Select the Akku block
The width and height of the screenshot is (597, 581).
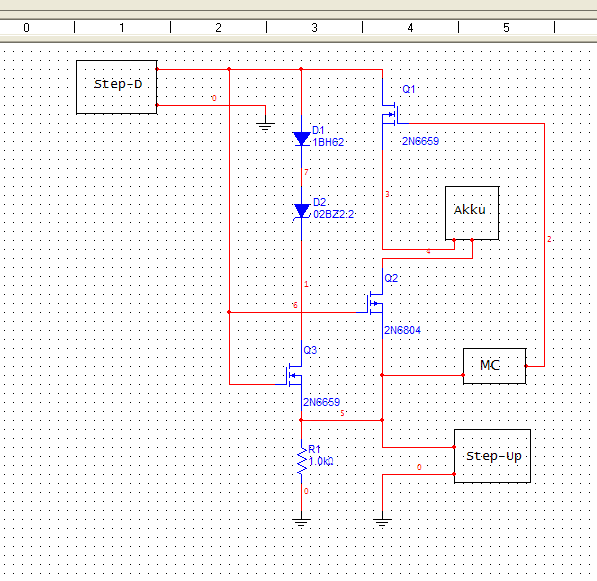[472, 213]
